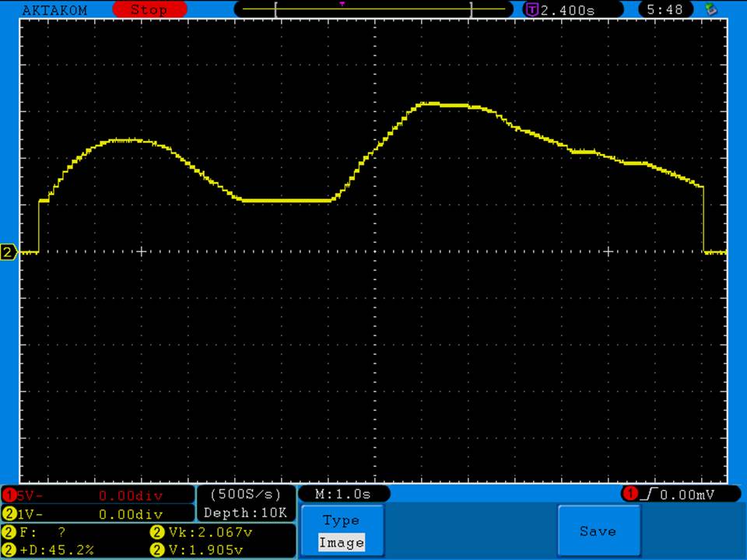Click the left cross marker on the zero line
This screenshot has height=560, width=747.
141,251
